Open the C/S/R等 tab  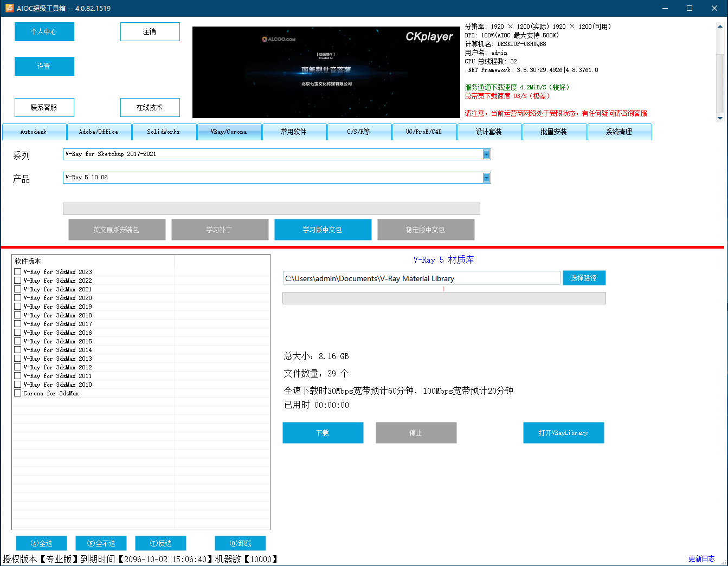click(359, 132)
